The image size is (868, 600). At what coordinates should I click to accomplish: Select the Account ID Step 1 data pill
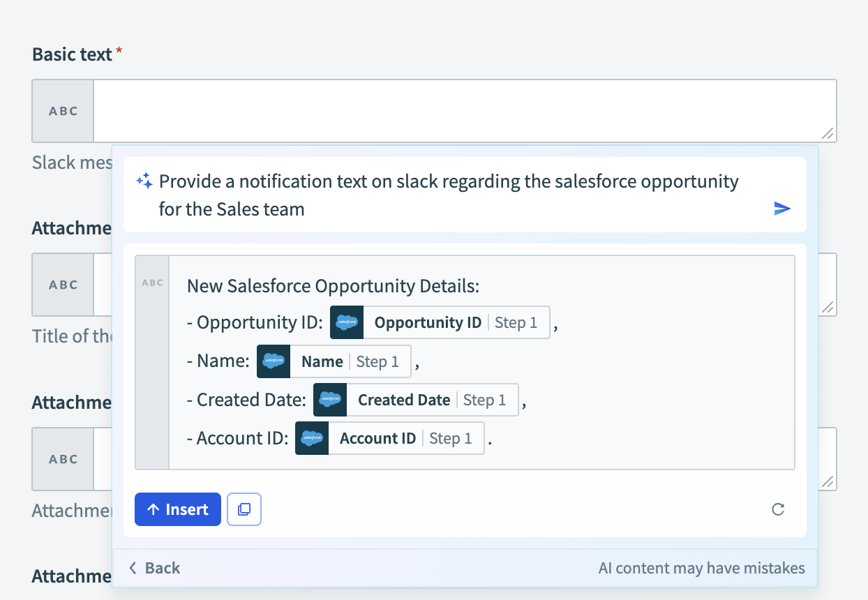tap(405, 438)
